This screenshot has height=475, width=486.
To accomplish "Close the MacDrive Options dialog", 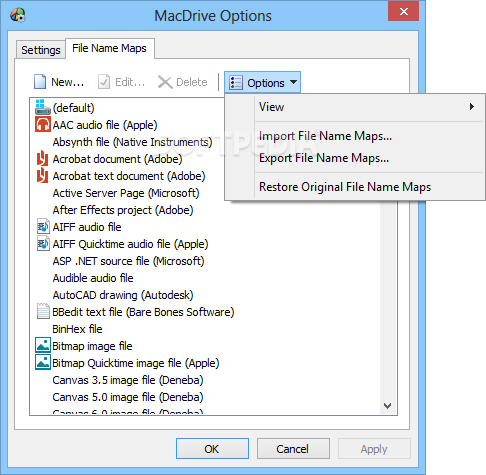I will [404, 12].
